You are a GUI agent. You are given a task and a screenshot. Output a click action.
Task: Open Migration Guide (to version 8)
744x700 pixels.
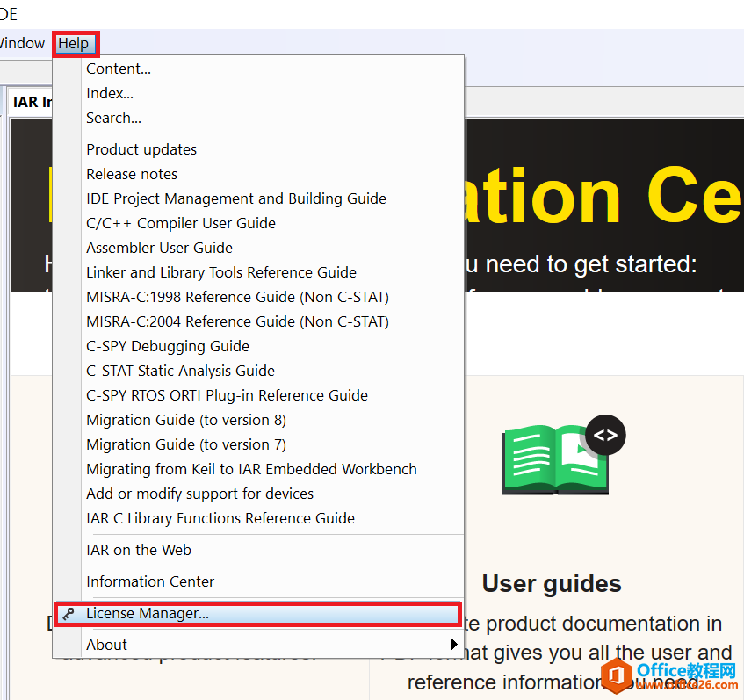click(258, 421)
